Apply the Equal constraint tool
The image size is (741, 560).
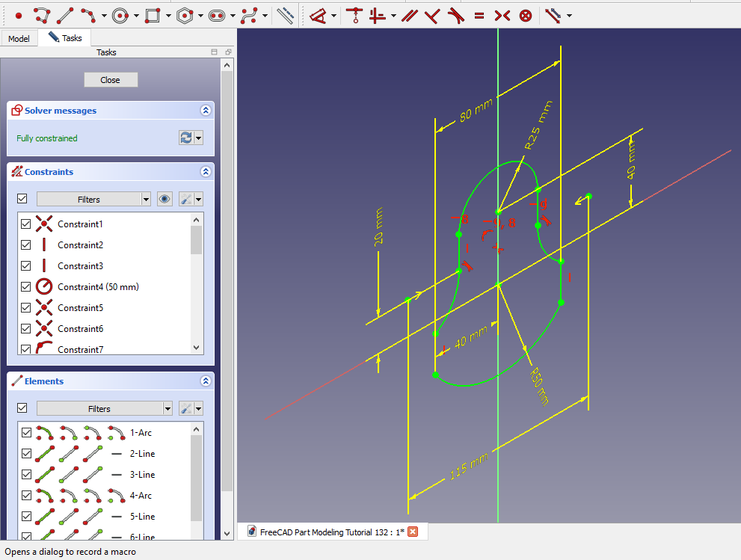click(479, 15)
